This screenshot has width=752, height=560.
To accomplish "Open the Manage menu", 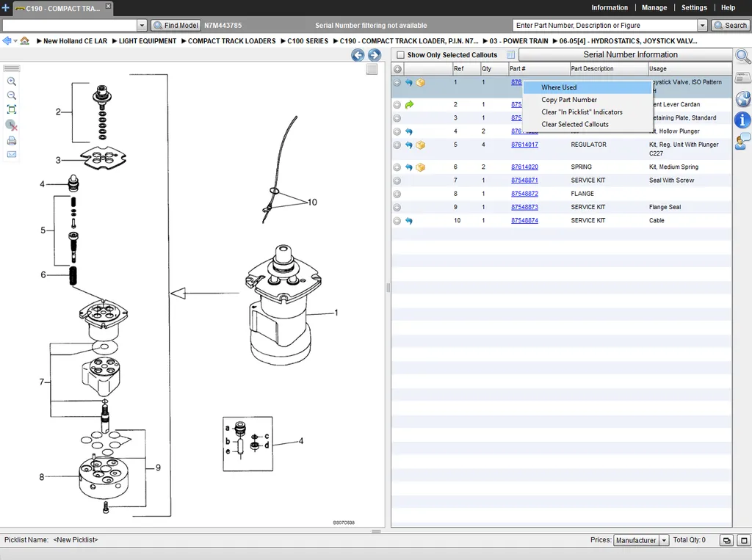I will click(x=654, y=7).
